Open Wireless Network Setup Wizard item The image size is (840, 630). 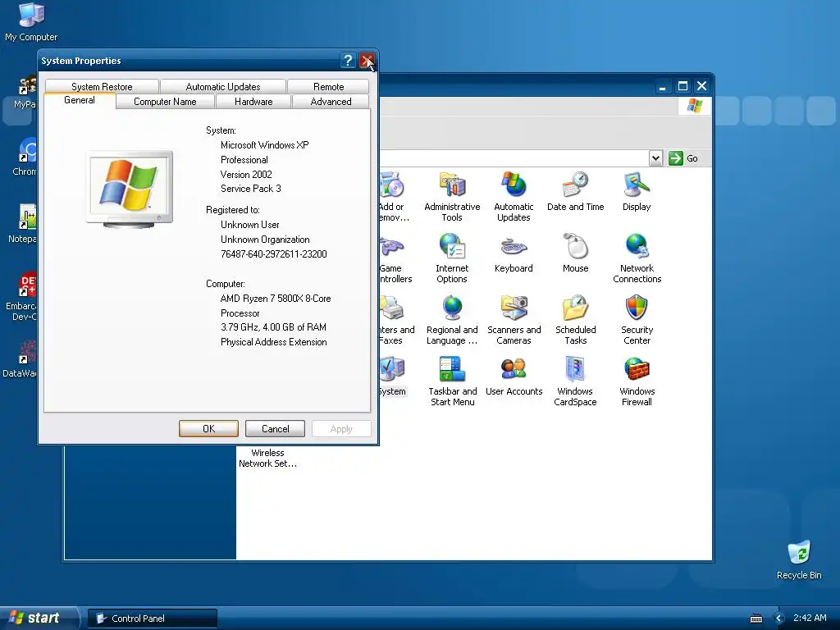point(267,458)
